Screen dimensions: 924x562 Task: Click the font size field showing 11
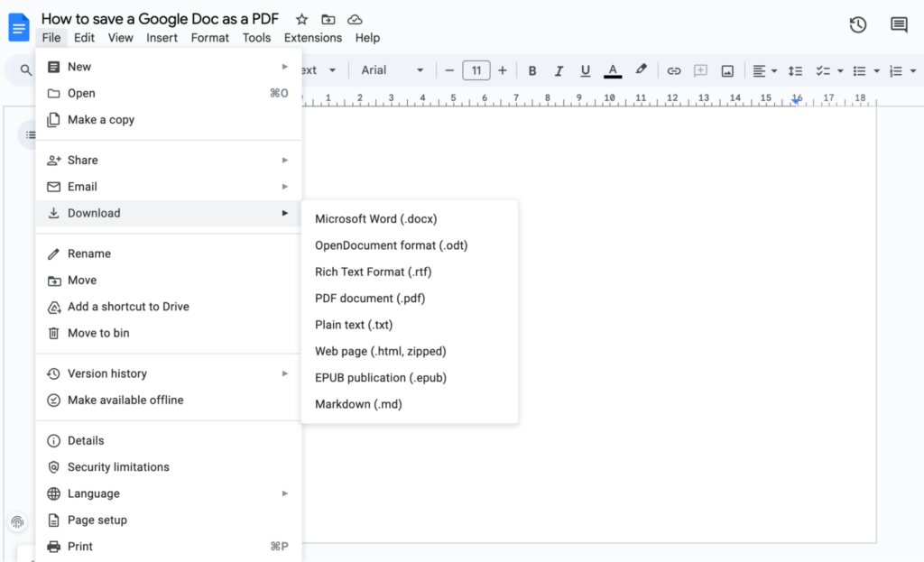click(476, 70)
